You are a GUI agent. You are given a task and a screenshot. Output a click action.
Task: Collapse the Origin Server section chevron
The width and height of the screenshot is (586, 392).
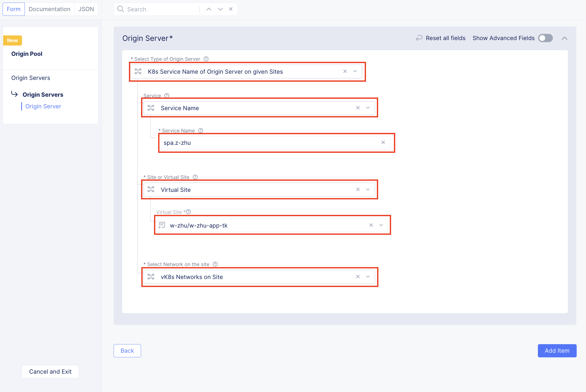(x=565, y=38)
